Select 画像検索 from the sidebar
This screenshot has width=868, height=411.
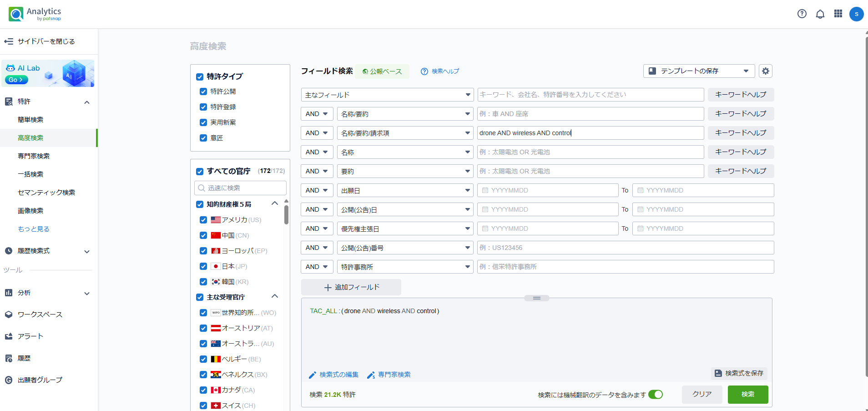30,211
